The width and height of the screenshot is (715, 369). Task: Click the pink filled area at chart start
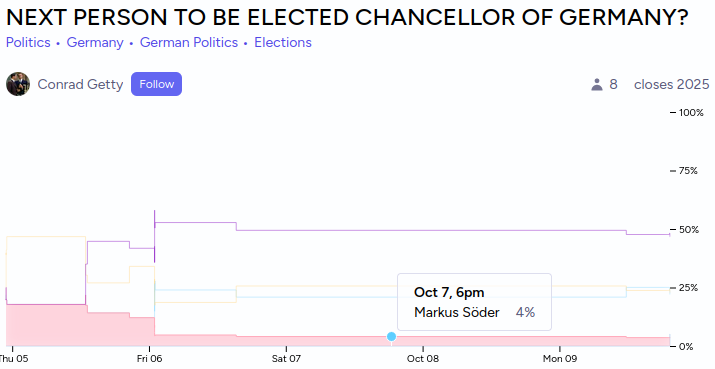tap(46, 325)
